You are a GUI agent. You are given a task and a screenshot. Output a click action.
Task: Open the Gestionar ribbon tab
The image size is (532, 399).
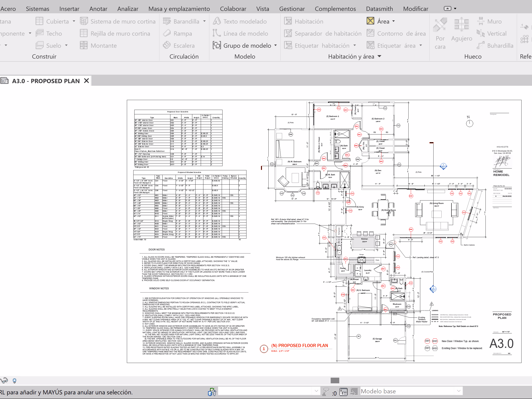pos(292,9)
